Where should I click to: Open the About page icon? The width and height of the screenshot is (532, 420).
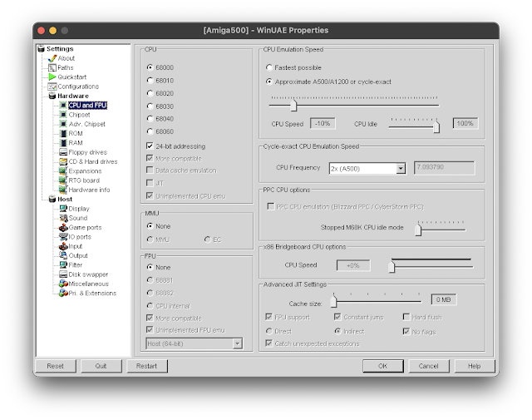coord(52,58)
